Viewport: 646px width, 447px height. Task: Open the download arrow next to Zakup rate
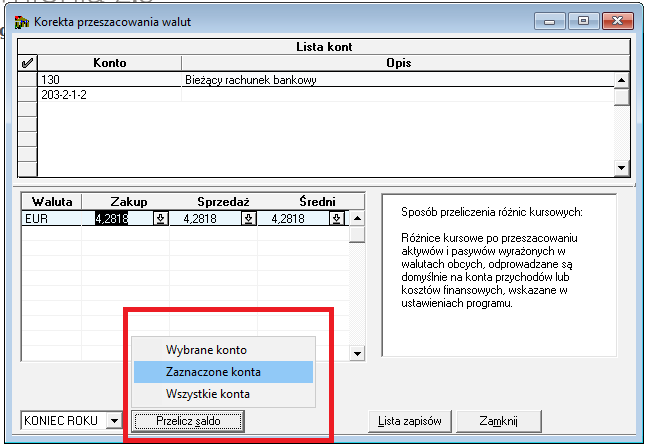pos(161,218)
